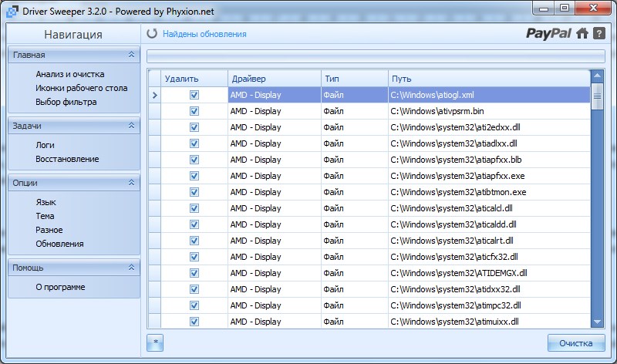Click the row selector arrow for atiogl.xml
Viewport: 617px width, 364px height.
(x=155, y=95)
